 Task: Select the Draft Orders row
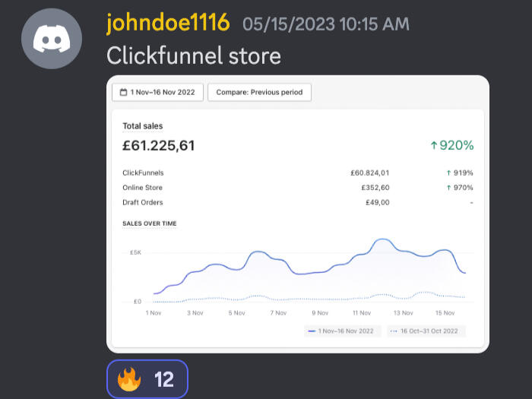(142, 202)
